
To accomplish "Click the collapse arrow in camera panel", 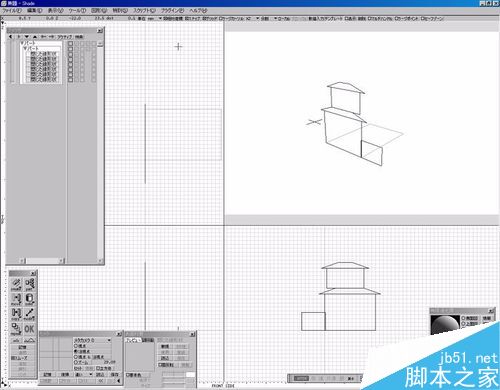I will (119, 380).
